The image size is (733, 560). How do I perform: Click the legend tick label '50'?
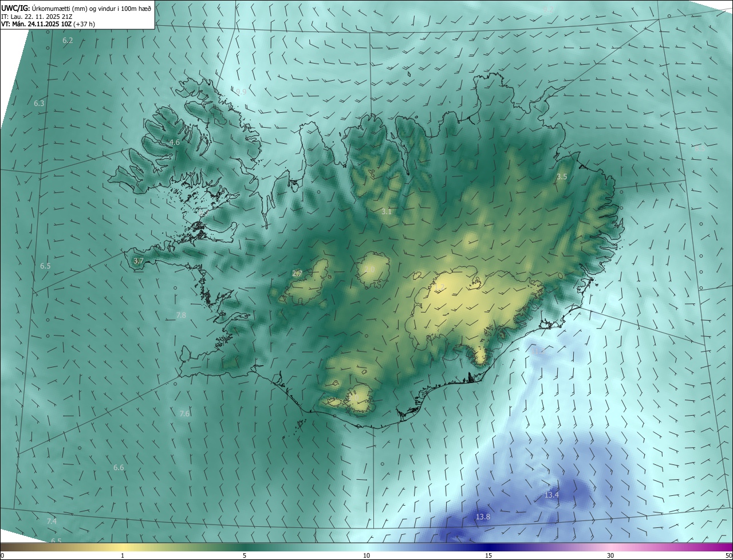(x=728, y=555)
